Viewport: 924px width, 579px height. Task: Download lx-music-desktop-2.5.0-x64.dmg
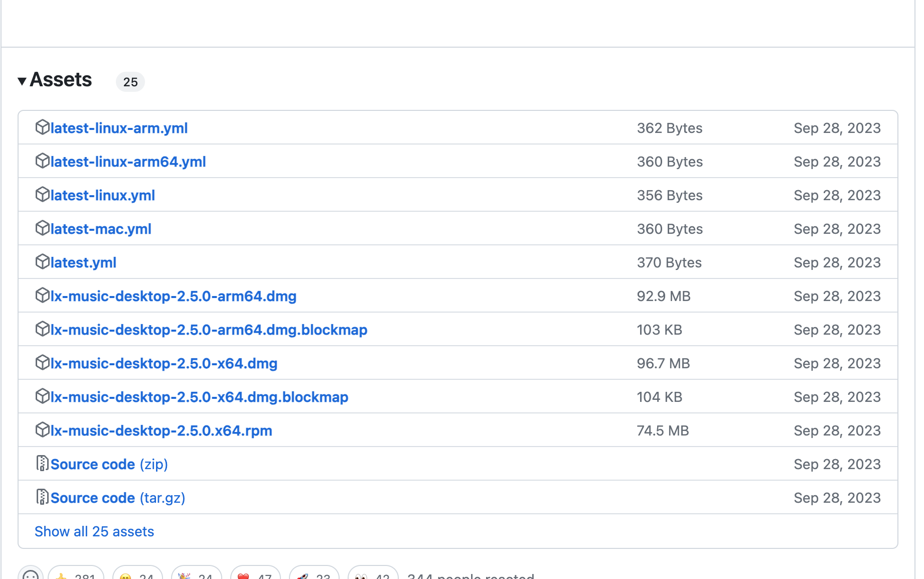[164, 363]
